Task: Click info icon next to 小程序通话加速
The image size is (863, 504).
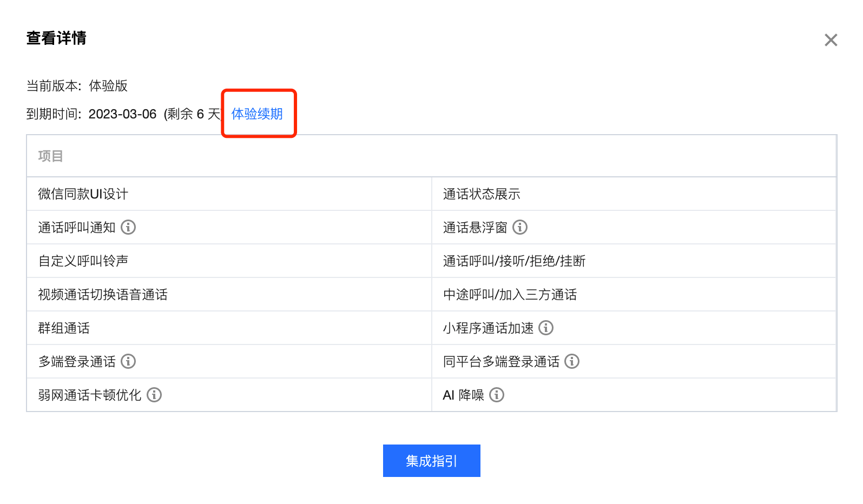Action: click(x=546, y=328)
